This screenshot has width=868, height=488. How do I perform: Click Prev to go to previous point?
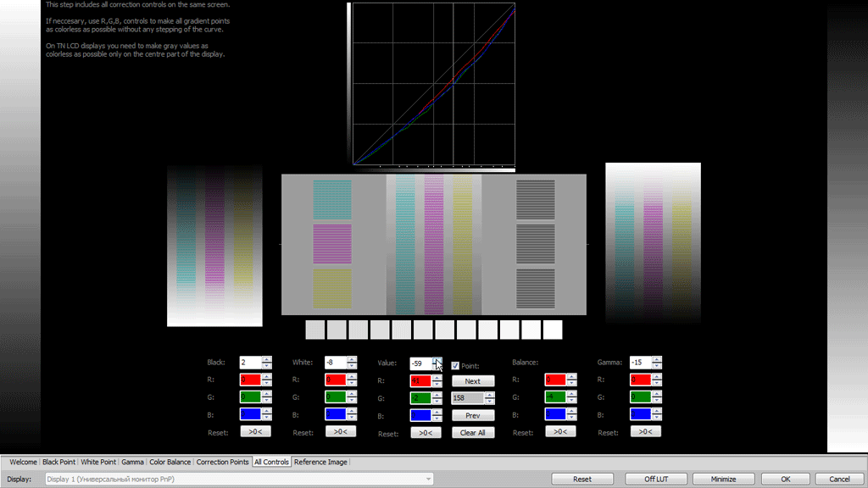473,415
